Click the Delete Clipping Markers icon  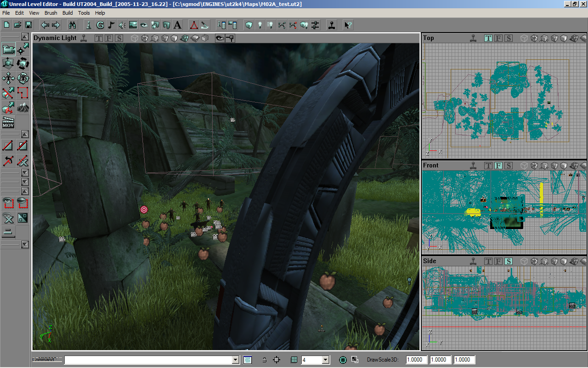pos(23,161)
